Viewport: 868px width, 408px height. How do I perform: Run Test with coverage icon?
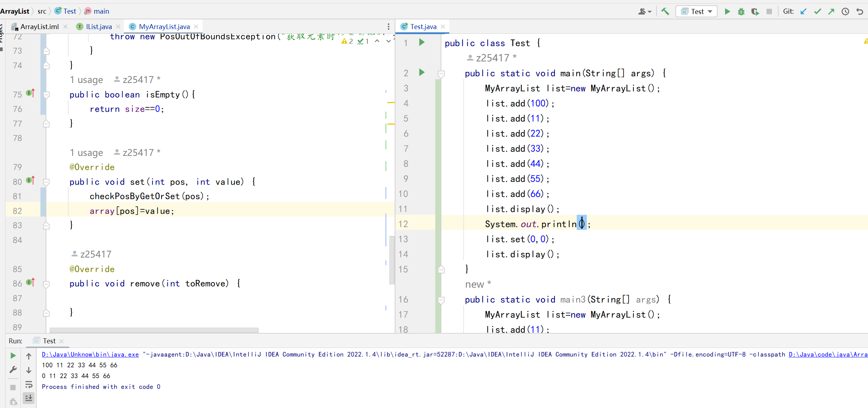[755, 11]
